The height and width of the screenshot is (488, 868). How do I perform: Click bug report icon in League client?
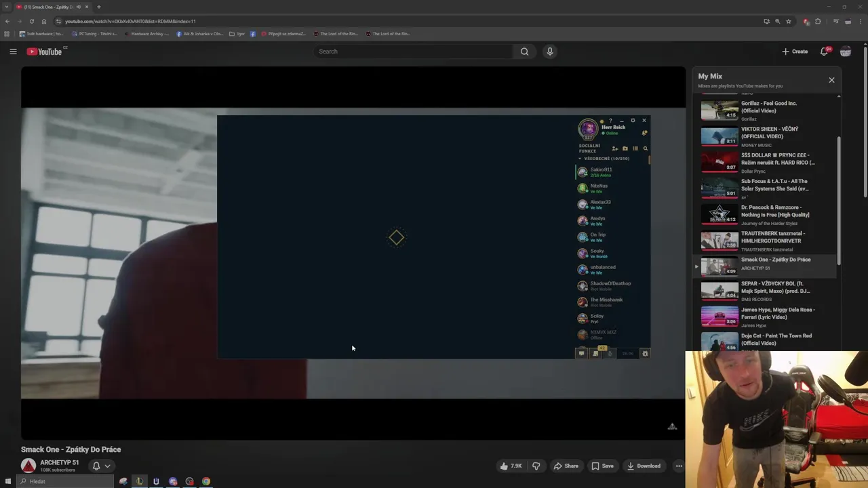(645, 353)
